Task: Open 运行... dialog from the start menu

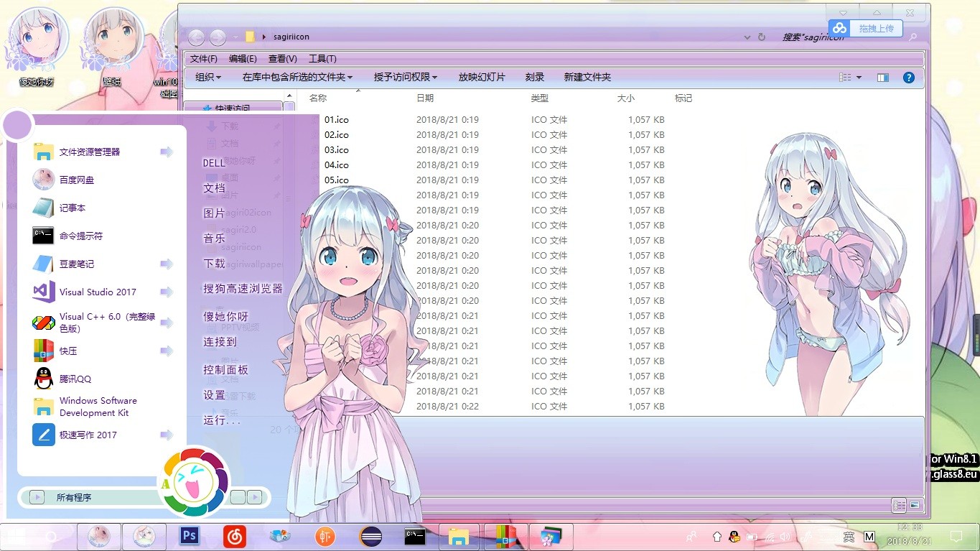Action: tap(222, 420)
